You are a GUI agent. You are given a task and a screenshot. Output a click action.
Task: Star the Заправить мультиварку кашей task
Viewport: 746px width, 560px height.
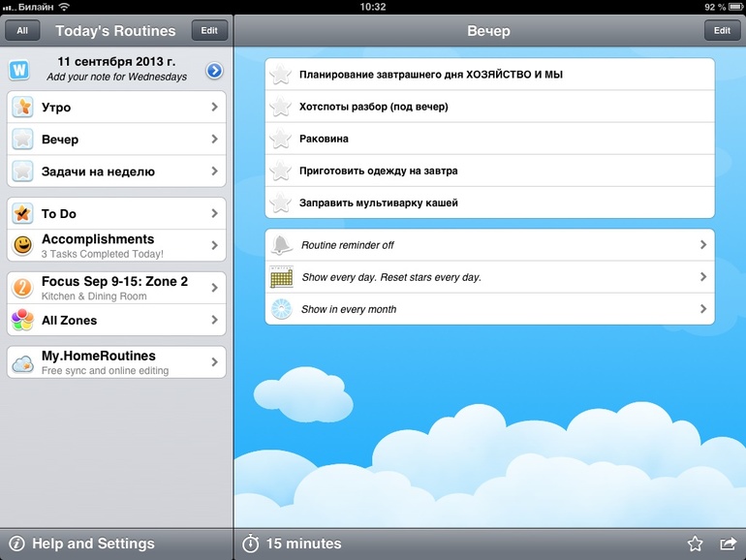click(280, 202)
